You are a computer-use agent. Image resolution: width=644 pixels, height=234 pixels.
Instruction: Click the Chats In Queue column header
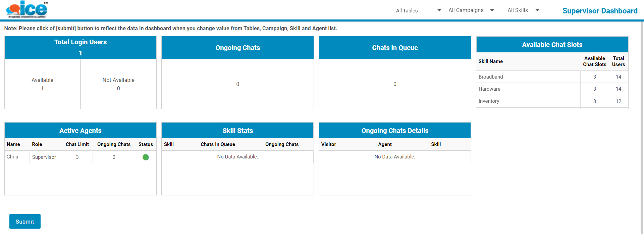tap(218, 144)
